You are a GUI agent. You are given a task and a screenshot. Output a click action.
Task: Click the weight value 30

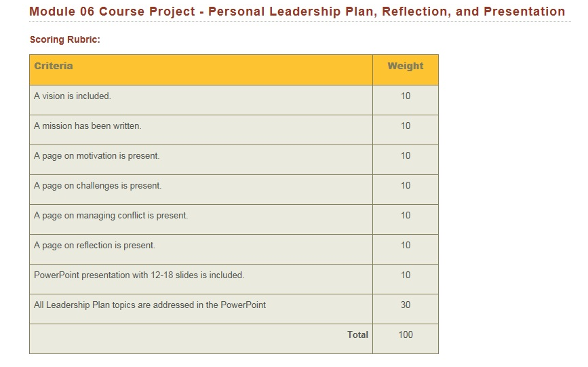[406, 305]
